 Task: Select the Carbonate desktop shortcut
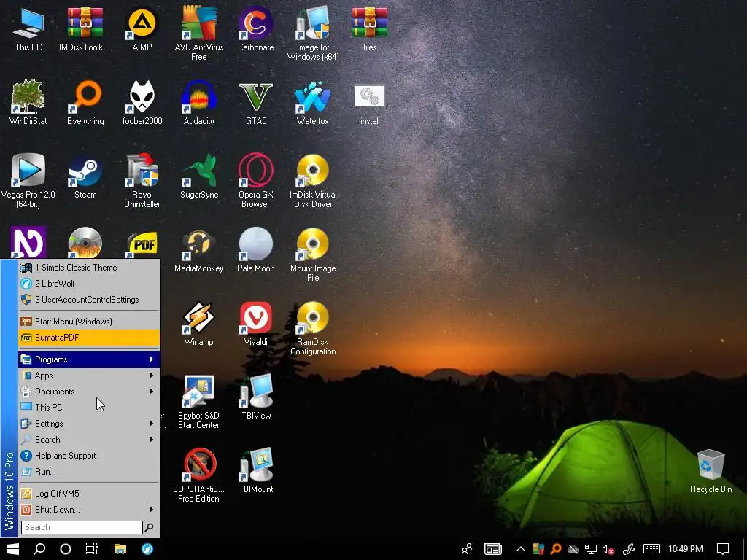pyautogui.click(x=256, y=28)
